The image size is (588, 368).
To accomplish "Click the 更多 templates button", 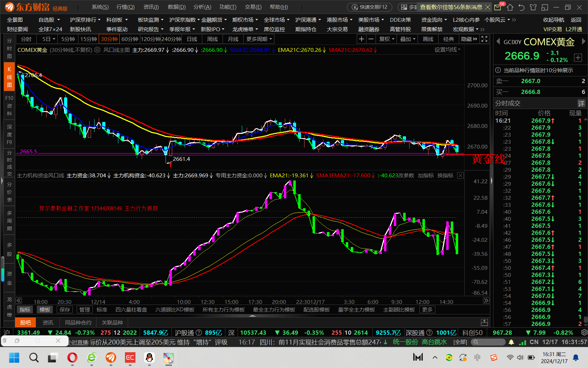I will click(427, 309).
